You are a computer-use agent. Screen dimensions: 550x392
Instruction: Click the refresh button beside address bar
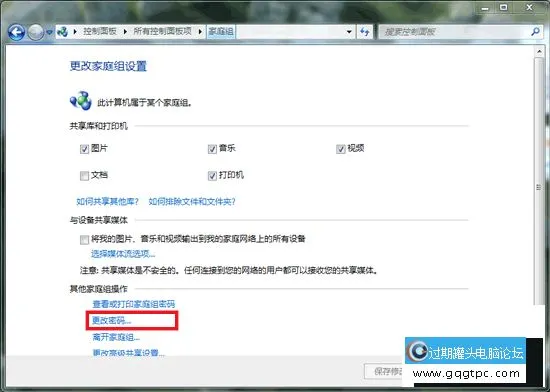pyautogui.click(x=364, y=32)
